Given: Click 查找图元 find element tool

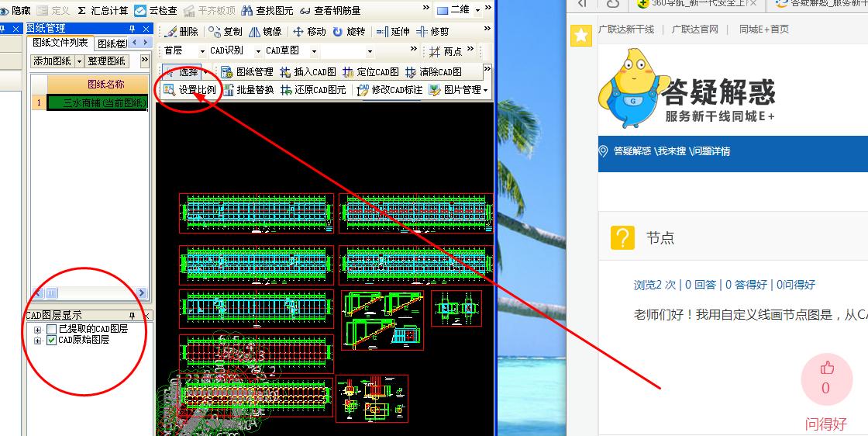Looking at the screenshot, I should tap(267, 11).
